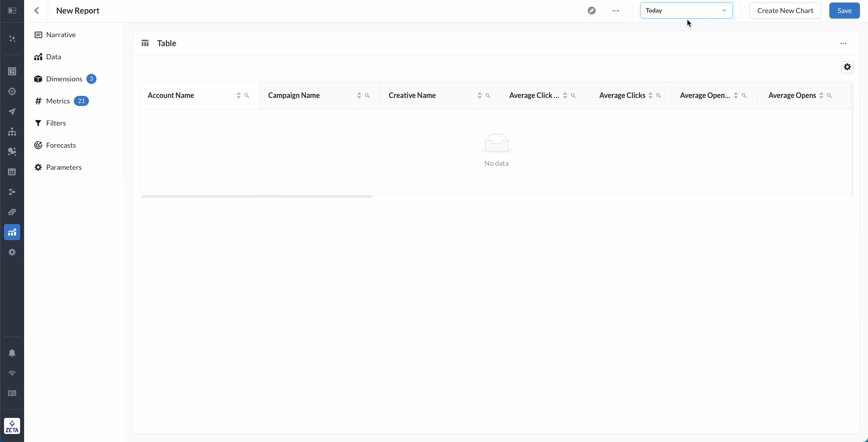This screenshot has width=868, height=442.
Task: Open the table settings gear
Action: coord(847,67)
